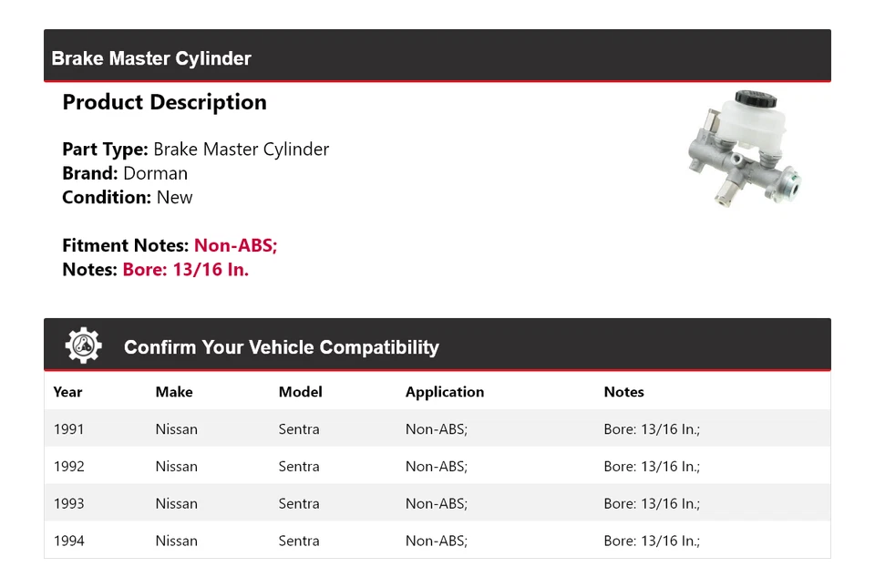Screen dimensions: 875x588
Task: Click the Product Description heading
Action: tap(164, 102)
